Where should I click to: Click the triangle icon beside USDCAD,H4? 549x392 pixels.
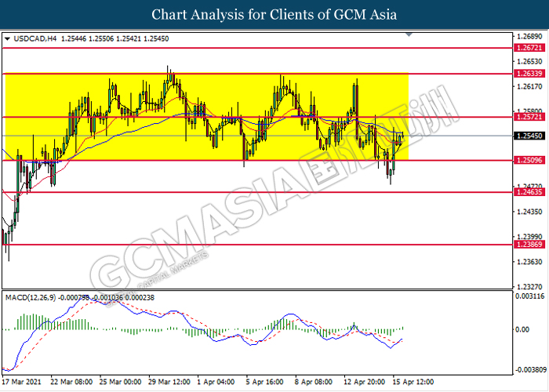(8, 38)
